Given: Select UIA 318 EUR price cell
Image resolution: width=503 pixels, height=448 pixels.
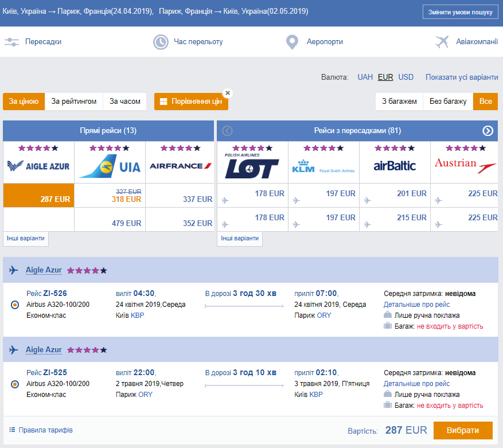Looking at the screenshot, I should point(110,196).
